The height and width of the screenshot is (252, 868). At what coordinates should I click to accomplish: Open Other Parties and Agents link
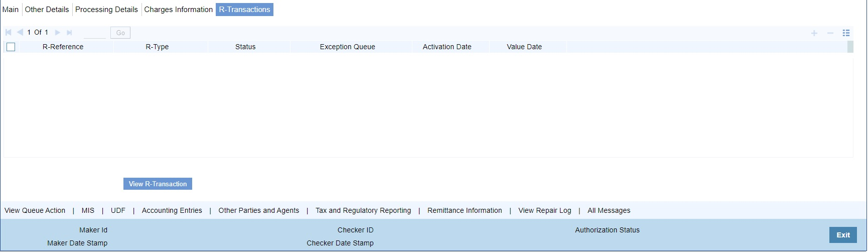(259, 211)
